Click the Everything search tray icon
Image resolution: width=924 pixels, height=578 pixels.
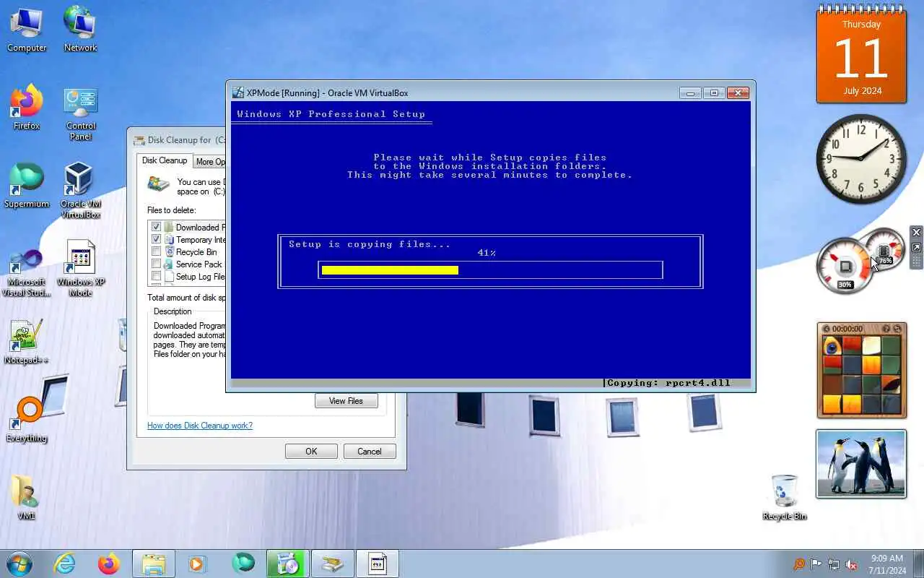point(799,564)
